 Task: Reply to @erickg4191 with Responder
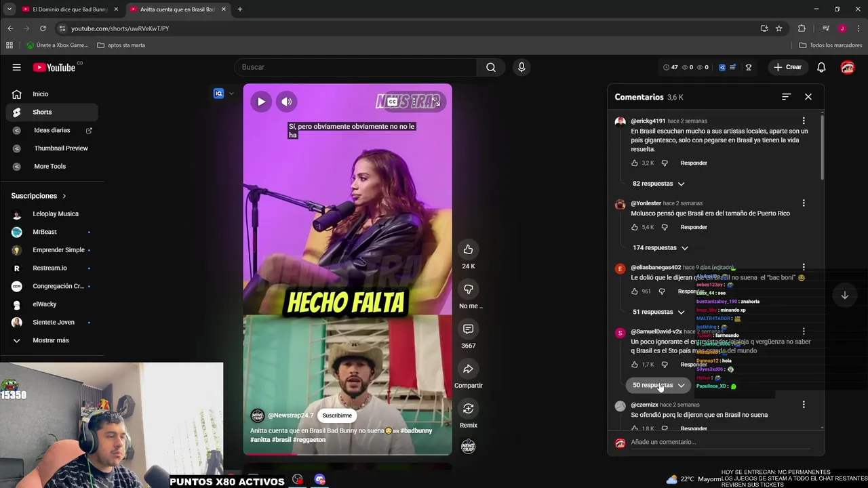coord(694,163)
